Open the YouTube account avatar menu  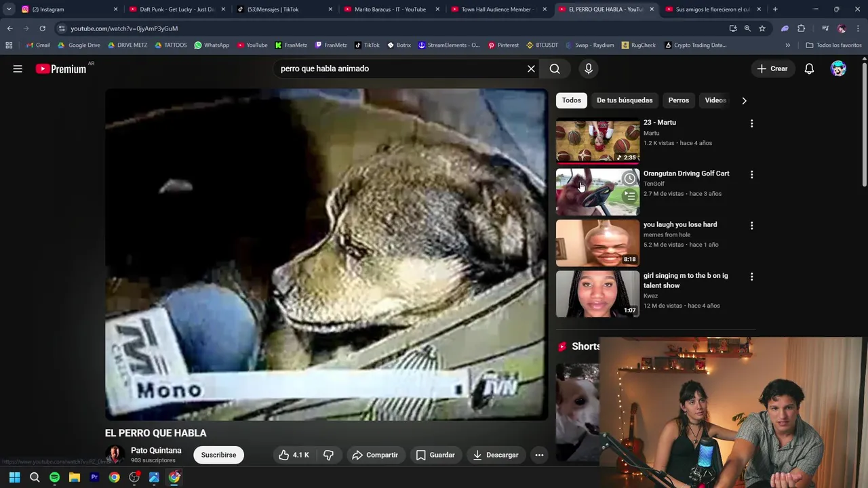tap(838, 68)
